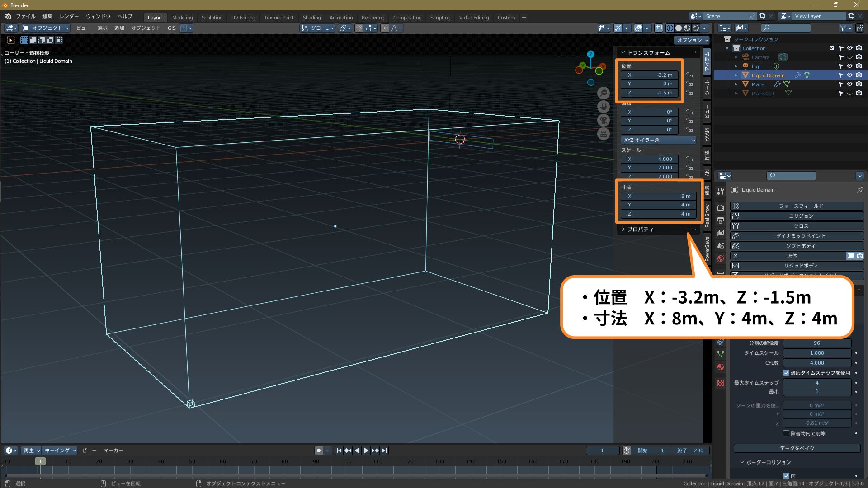Viewport: 868px width, 488px height.
Task: Hide Liquid Domain in viewport
Action: point(849,75)
